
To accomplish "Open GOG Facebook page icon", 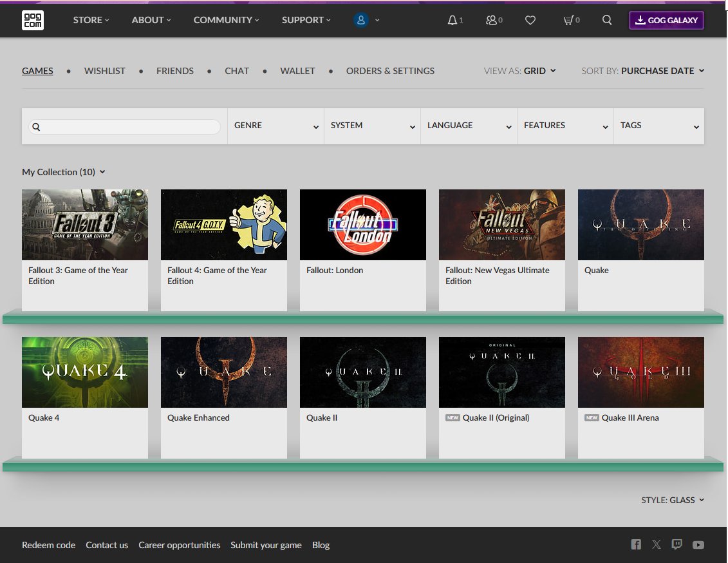I will (x=636, y=544).
